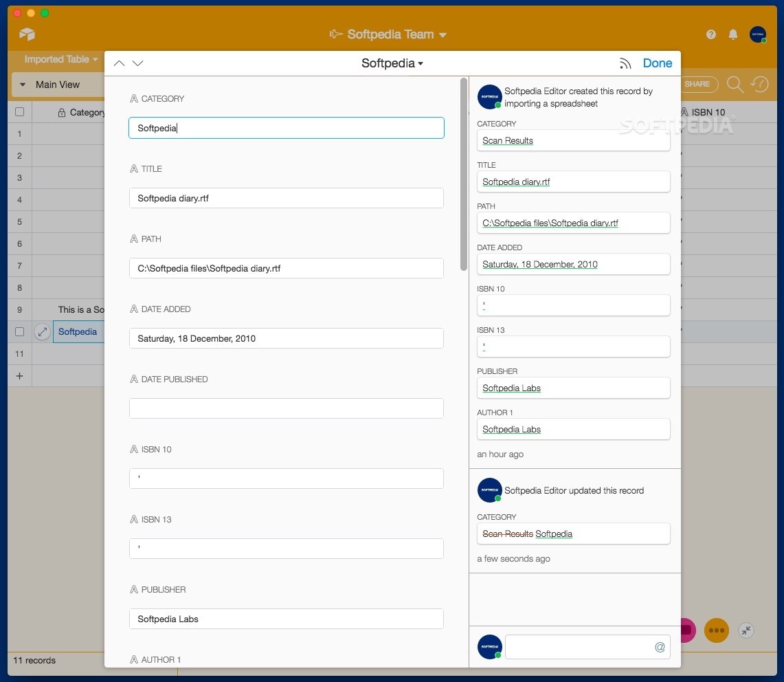The height and width of the screenshot is (682, 784).
Task: Click the Softpedia Editor avatar on the updated record entry
Action: pos(489,490)
